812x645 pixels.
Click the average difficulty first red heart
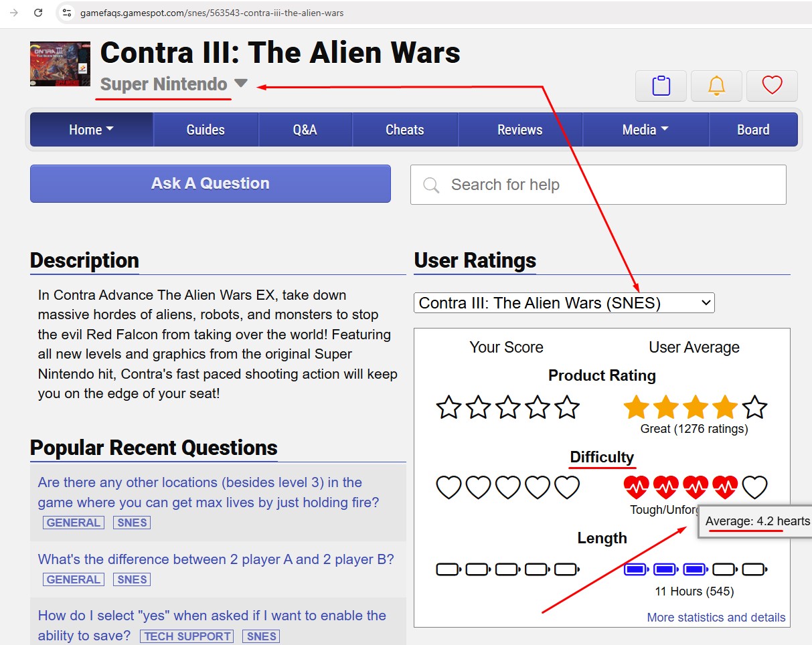[x=636, y=488]
